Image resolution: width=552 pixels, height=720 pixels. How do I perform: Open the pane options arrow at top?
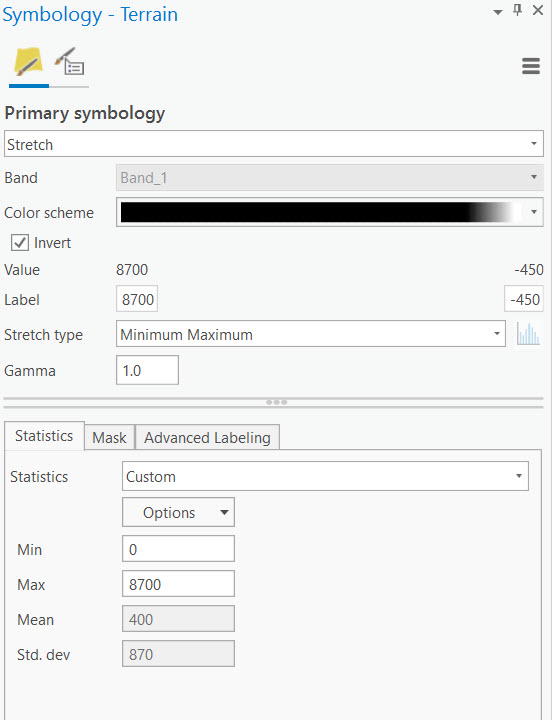(497, 12)
